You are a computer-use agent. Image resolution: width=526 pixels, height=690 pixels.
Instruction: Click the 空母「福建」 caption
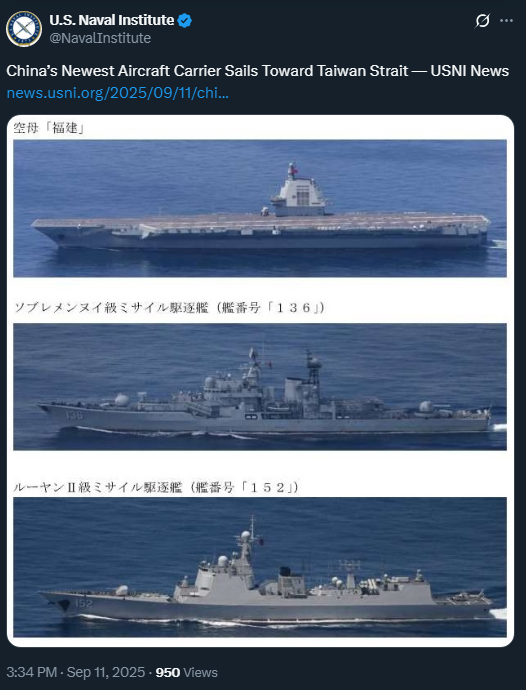pyautogui.click(x=48, y=128)
